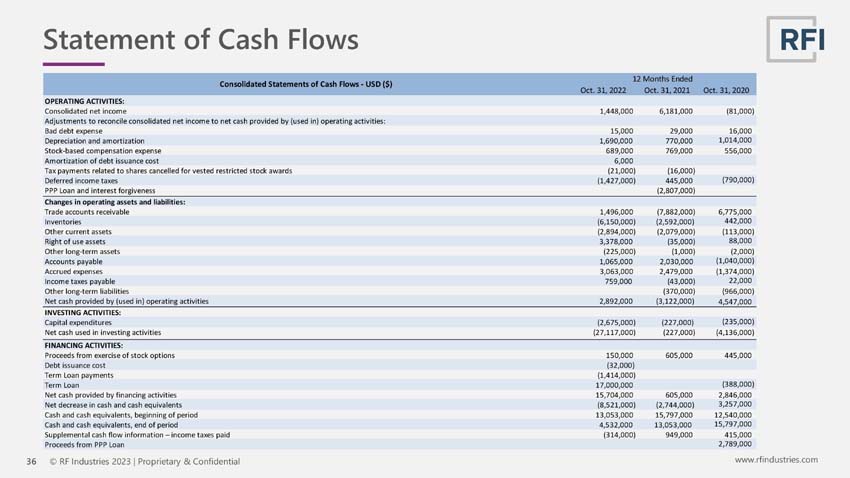Click the slide number 36
The width and height of the screenshot is (850, 478).
[31, 462]
